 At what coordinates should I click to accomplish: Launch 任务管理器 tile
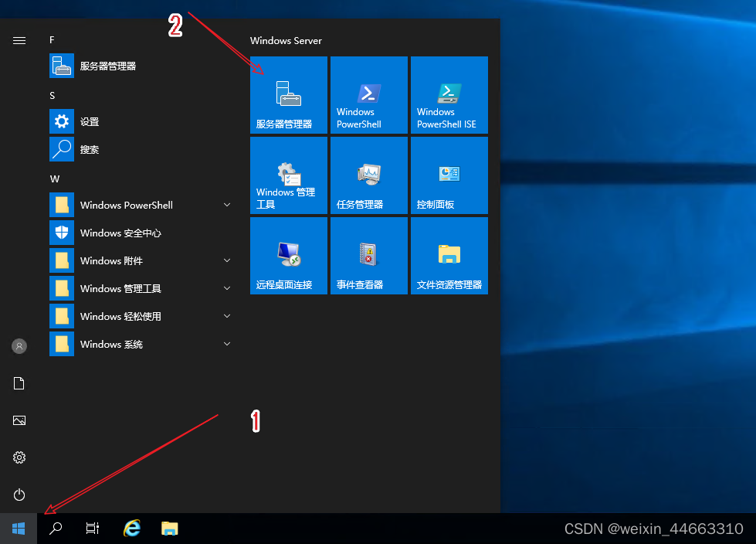coord(369,175)
